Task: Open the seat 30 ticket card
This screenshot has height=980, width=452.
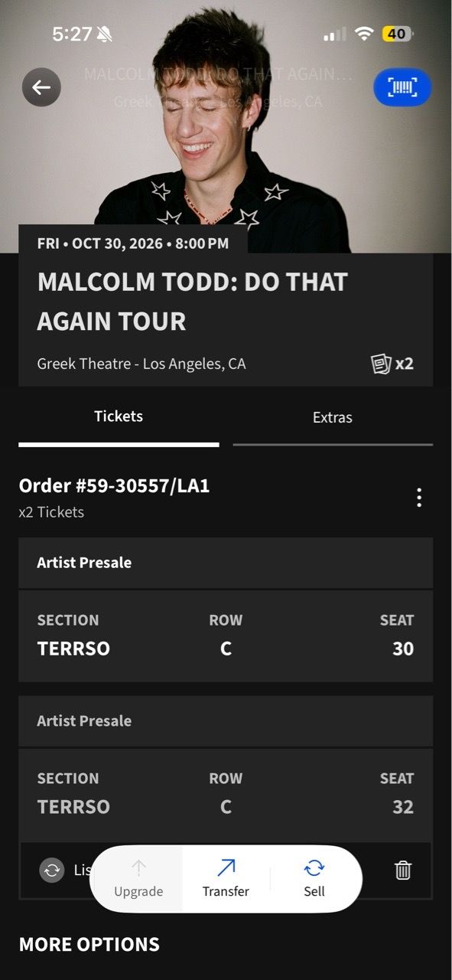Action: click(226, 635)
